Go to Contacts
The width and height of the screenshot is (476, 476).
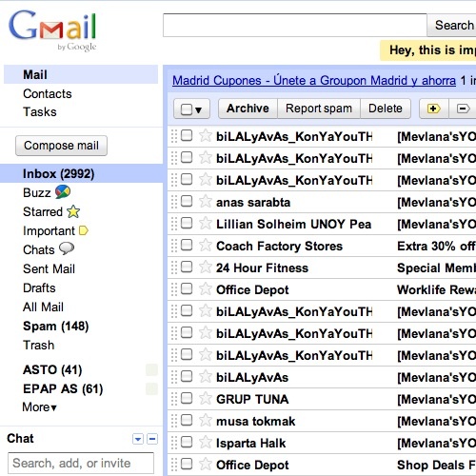click(48, 94)
